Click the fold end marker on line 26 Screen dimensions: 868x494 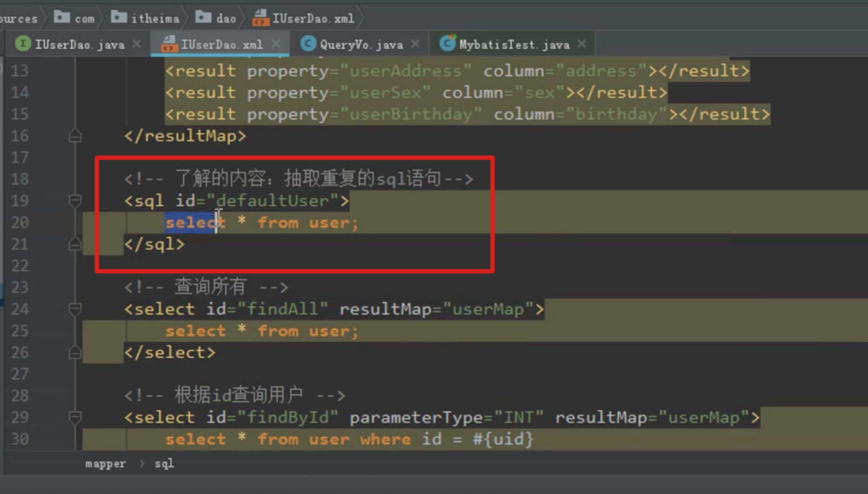(x=75, y=352)
